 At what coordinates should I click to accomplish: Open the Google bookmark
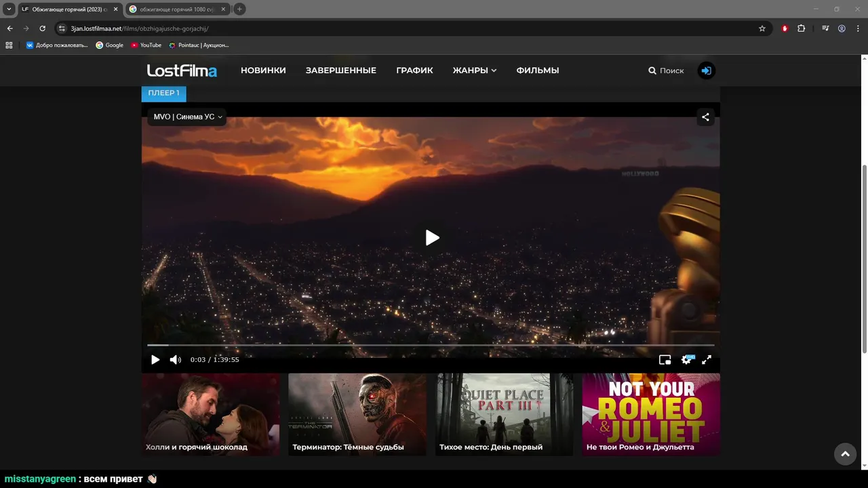point(110,45)
